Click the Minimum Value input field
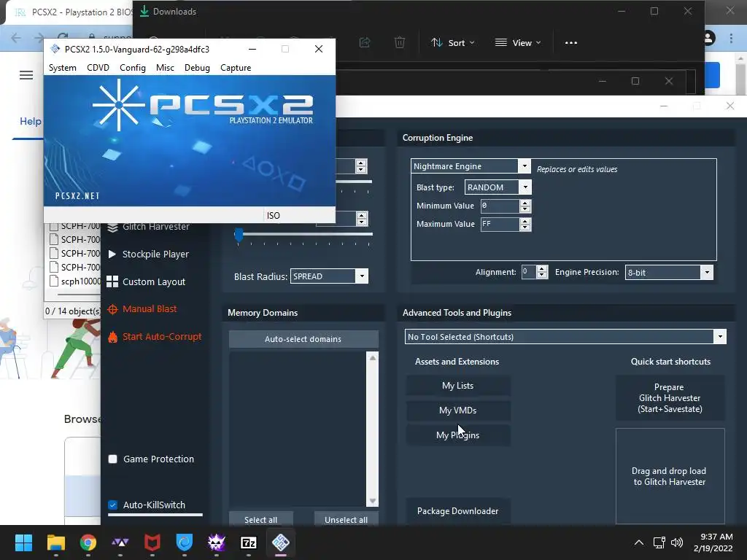The height and width of the screenshot is (560, 747). [x=499, y=206]
